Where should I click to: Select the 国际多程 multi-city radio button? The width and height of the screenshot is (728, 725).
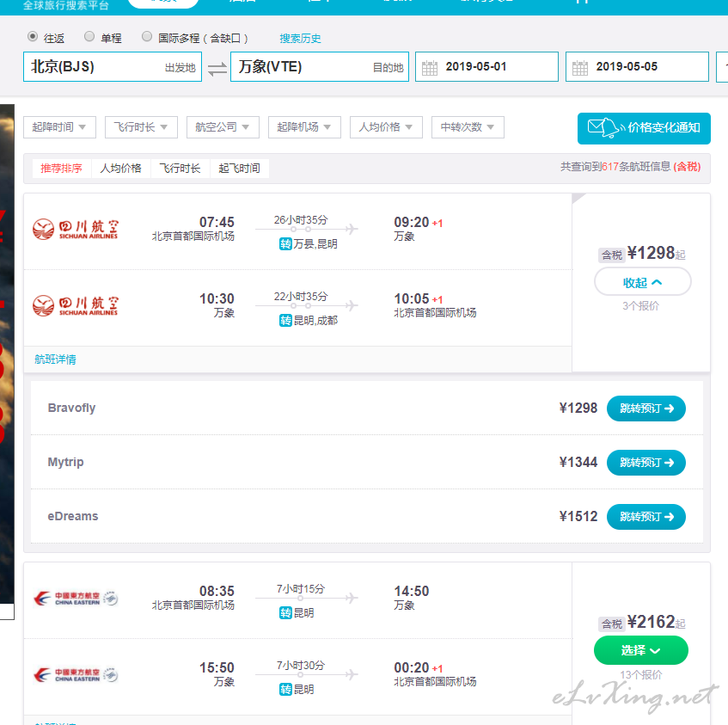point(147,36)
